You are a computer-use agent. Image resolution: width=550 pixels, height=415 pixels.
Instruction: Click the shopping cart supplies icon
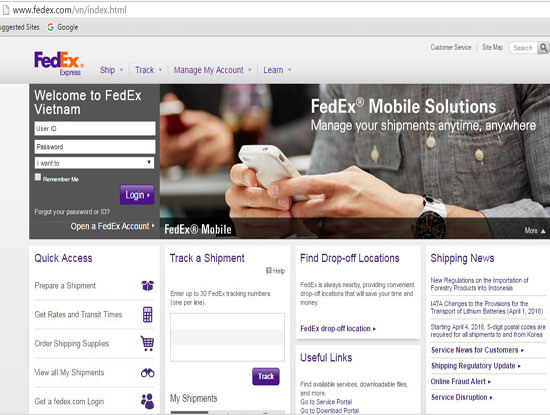[147, 343]
